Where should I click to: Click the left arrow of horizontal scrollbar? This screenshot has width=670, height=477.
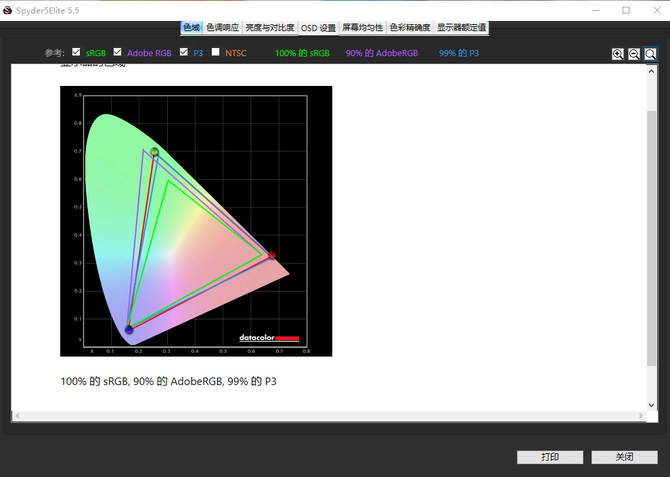(17, 415)
